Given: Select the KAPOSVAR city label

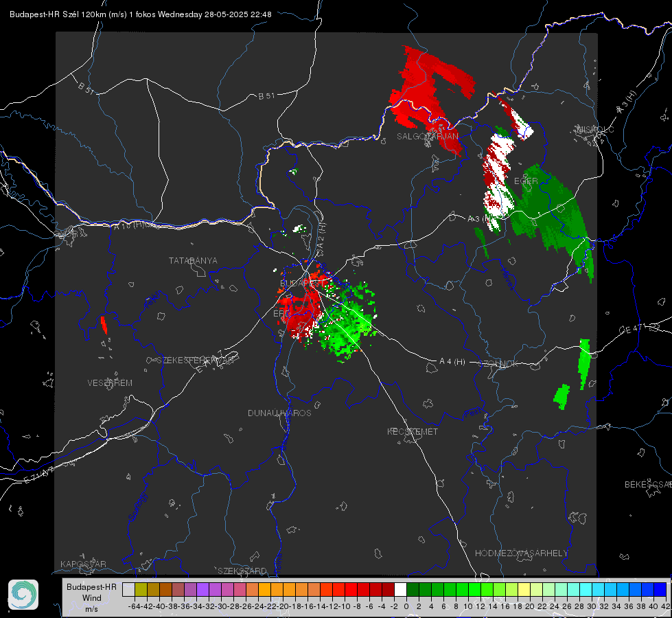Looking at the screenshot, I should coord(83,564).
